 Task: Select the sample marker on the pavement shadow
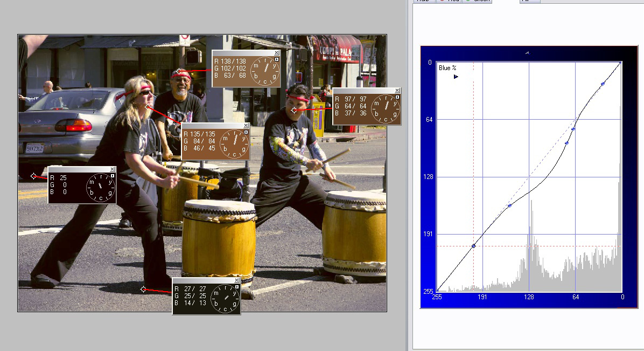[143, 290]
